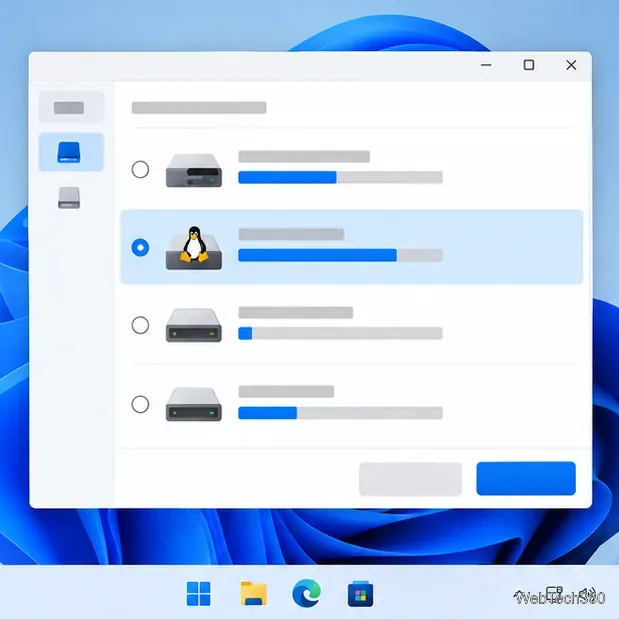
Task: Click the third drive's nearly empty usage bar
Action: click(340, 333)
